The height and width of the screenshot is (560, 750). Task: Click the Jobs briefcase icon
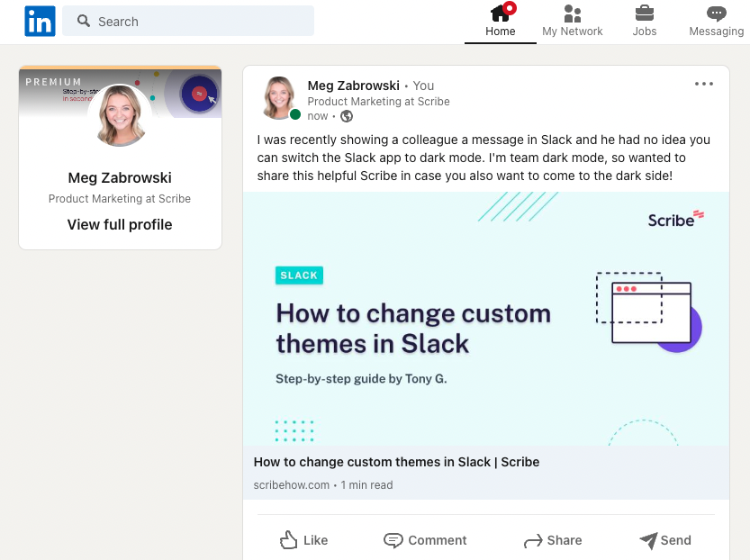pos(645,13)
